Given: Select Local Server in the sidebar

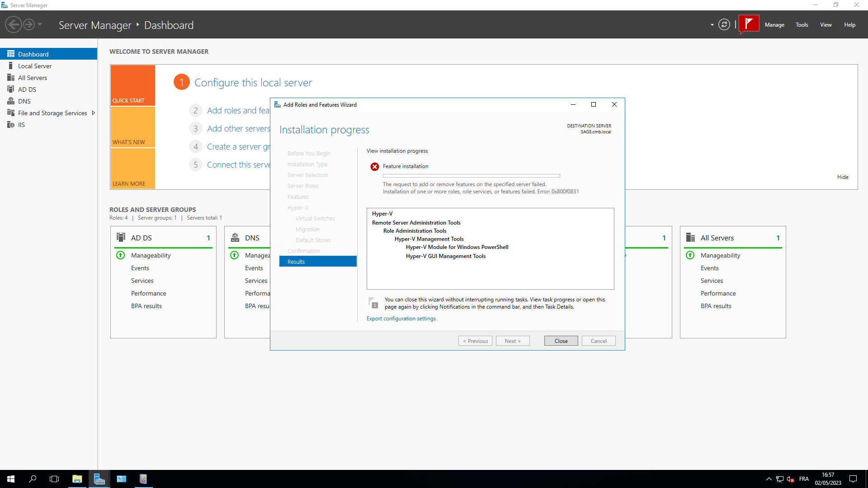Looking at the screenshot, I should tap(35, 66).
